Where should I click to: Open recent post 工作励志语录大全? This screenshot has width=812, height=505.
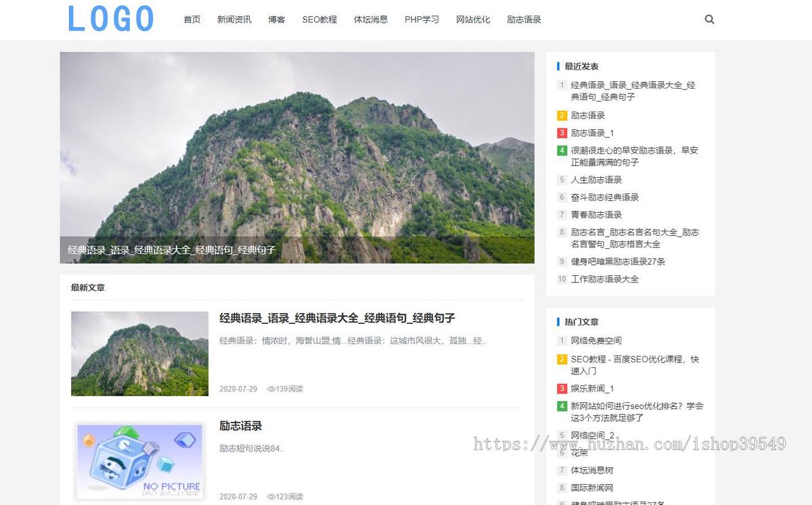tap(605, 279)
